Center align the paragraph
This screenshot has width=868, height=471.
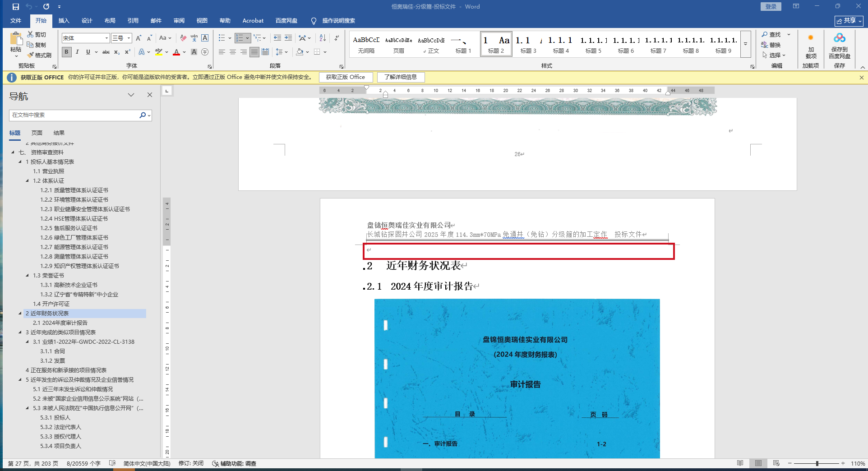(x=233, y=52)
